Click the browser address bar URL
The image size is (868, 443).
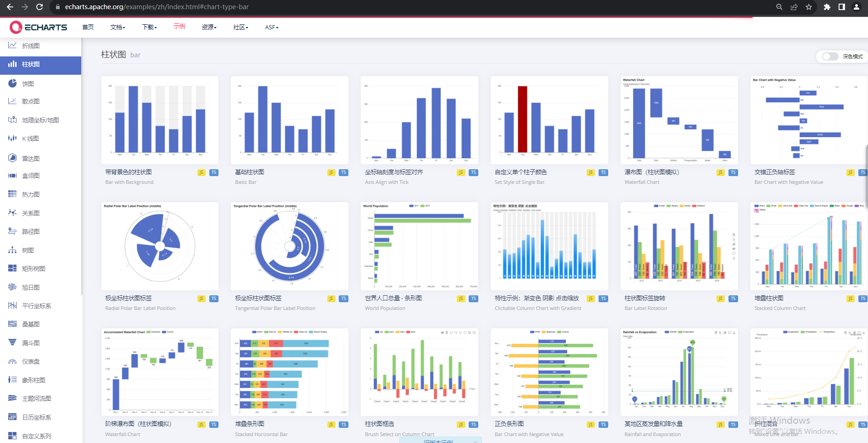[157, 7]
